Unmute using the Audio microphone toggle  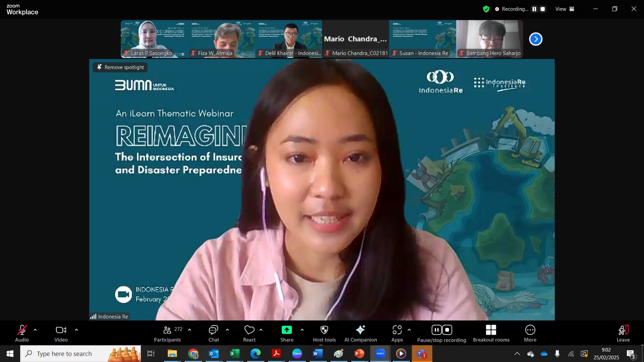tap(22, 330)
